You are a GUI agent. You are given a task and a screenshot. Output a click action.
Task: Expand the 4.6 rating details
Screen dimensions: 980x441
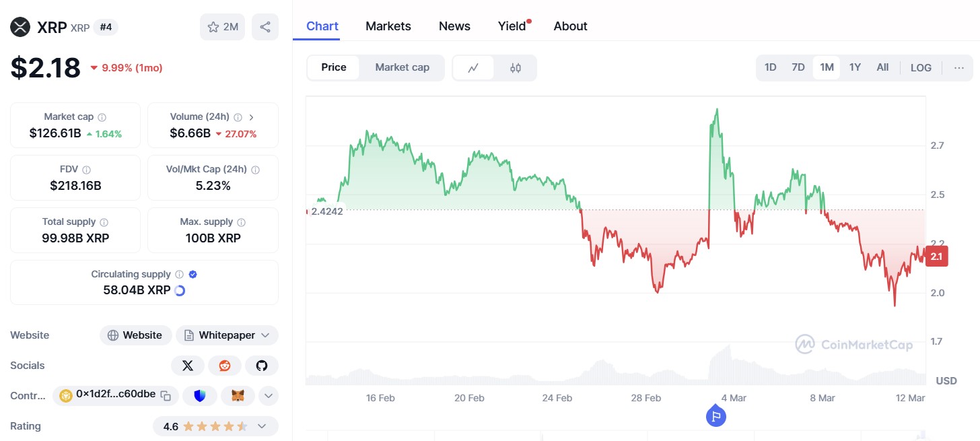coord(262,426)
